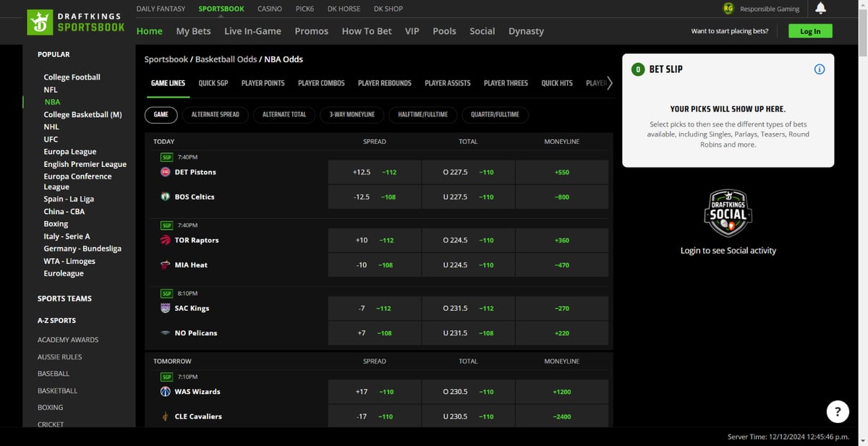Bet BOS Celtics moneyline −800

pos(561,197)
